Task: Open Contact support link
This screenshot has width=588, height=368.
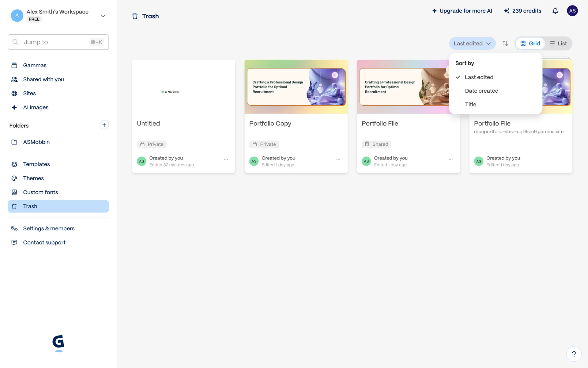Action: point(44,243)
